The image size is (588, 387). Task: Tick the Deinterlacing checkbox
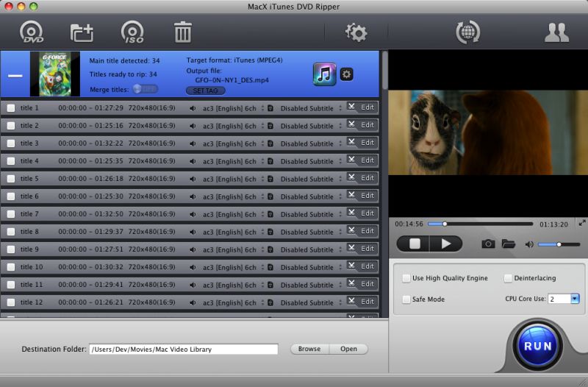(x=508, y=278)
